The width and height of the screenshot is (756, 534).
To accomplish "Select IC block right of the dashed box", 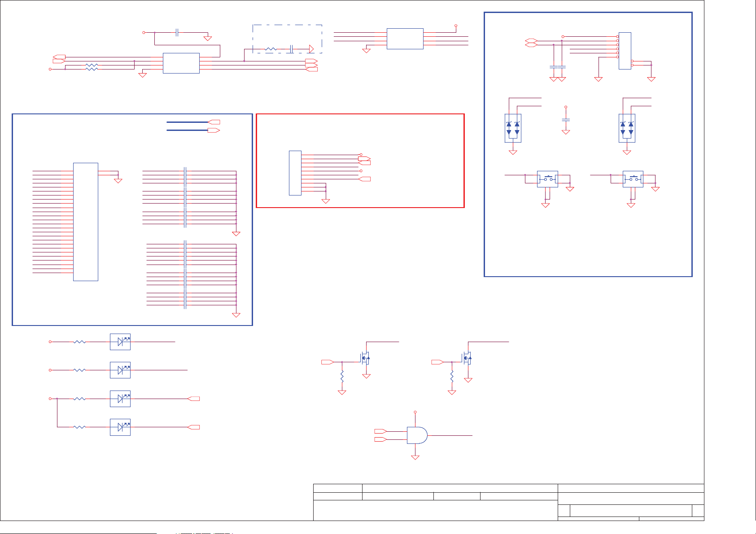I will (x=405, y=39).
